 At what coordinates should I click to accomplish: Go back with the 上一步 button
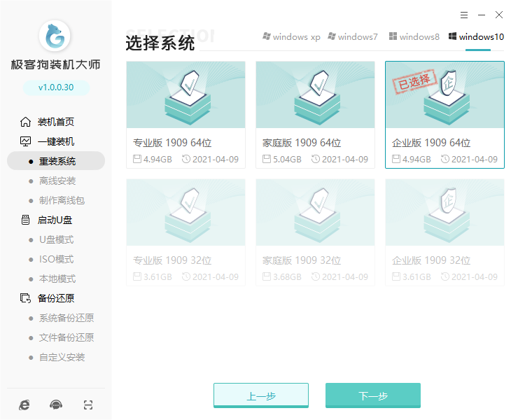pos(260,395)
